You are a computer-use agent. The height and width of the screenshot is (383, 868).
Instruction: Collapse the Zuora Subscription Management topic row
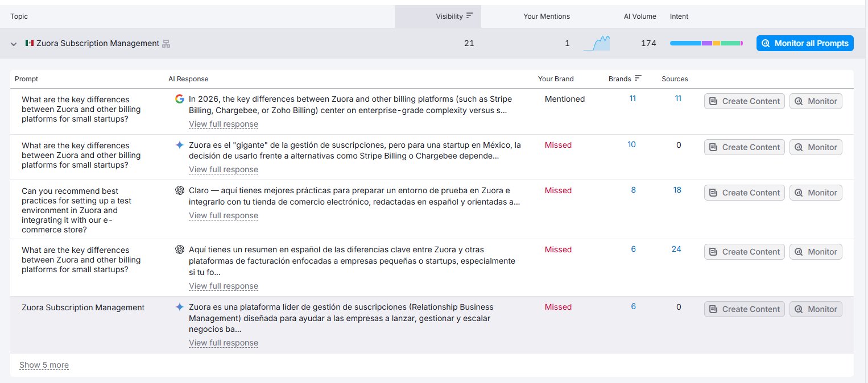[x=14, y=44]
